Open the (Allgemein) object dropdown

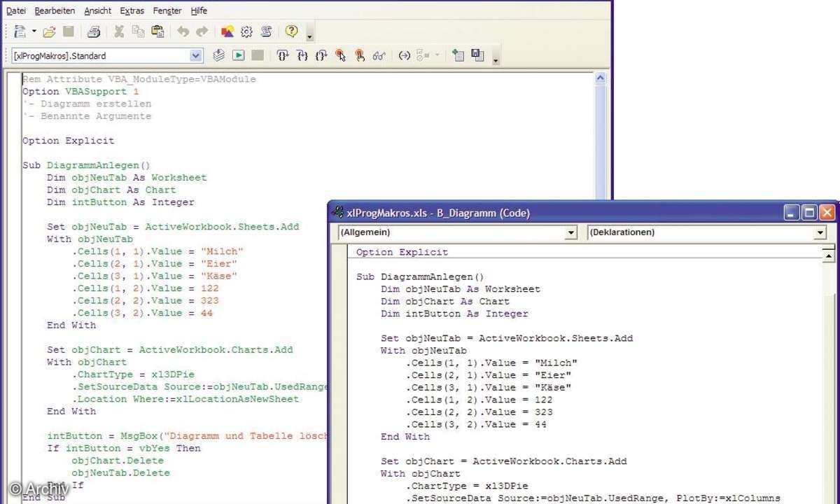point(571,232)
